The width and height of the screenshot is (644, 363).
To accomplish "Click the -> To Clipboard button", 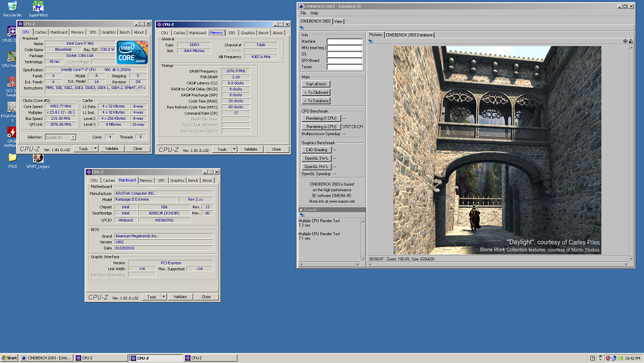I will 316,92.
